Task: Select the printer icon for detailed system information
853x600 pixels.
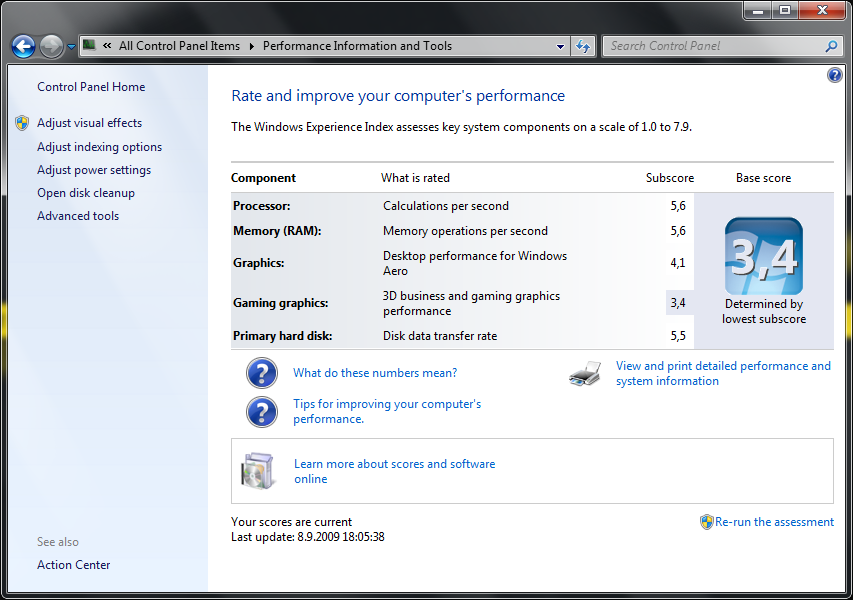Action: click(585, 372)
